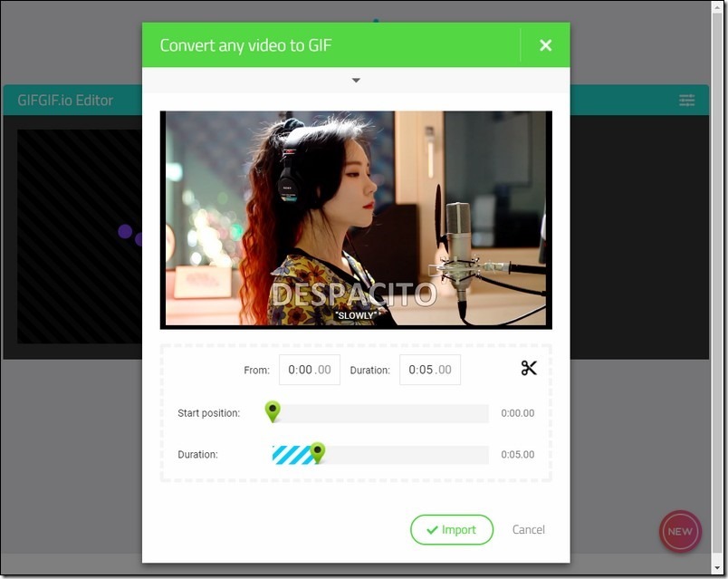
Task: Click the Start position label
Action: (209, 413)
